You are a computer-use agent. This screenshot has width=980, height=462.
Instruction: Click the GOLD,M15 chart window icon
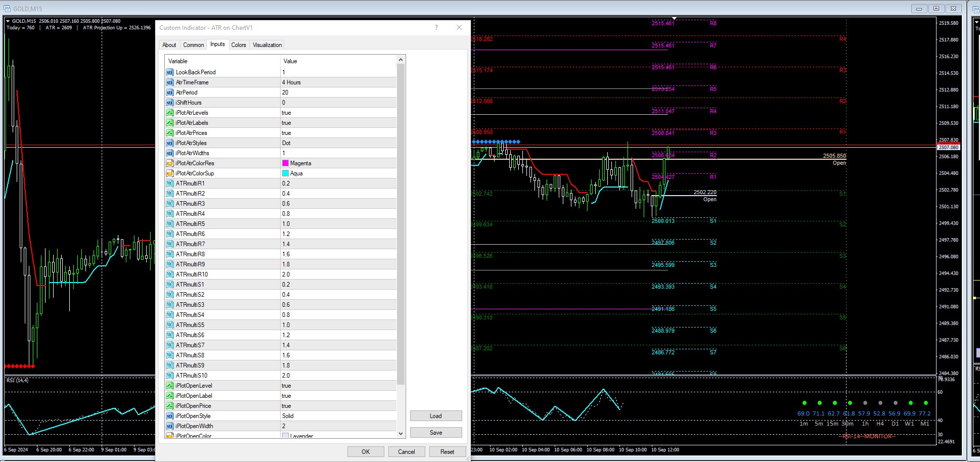(7, 9)
